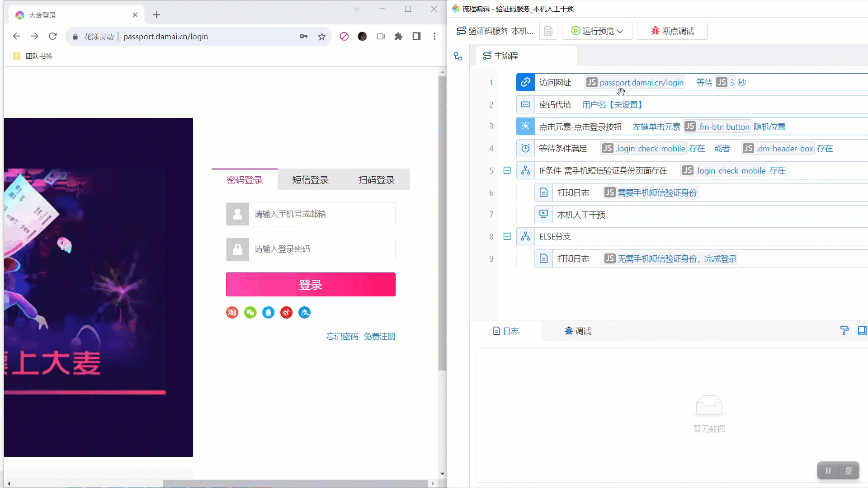Screen dimensions: 868x488
Task: Click the pause button in floating control
Action: (828, 470)
